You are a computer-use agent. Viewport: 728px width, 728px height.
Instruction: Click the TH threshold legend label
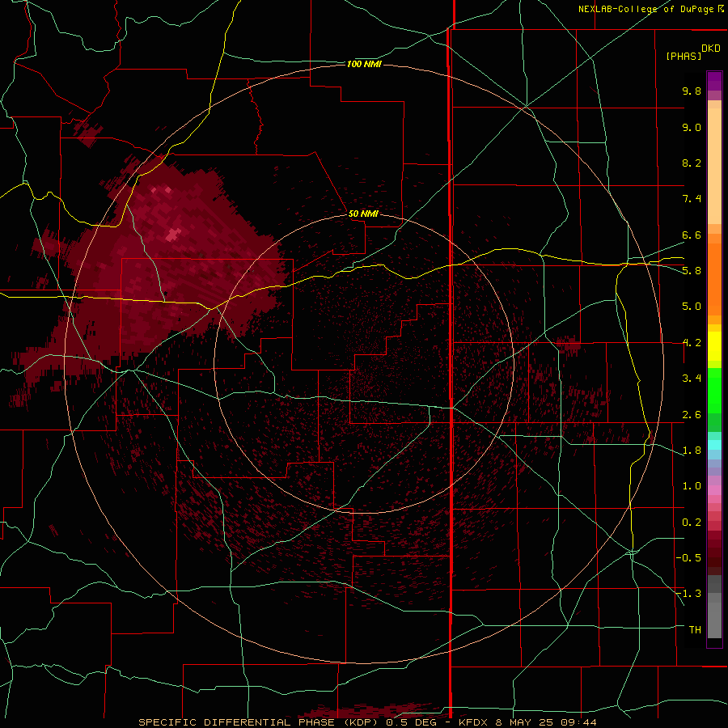click(x=695, y=629)
